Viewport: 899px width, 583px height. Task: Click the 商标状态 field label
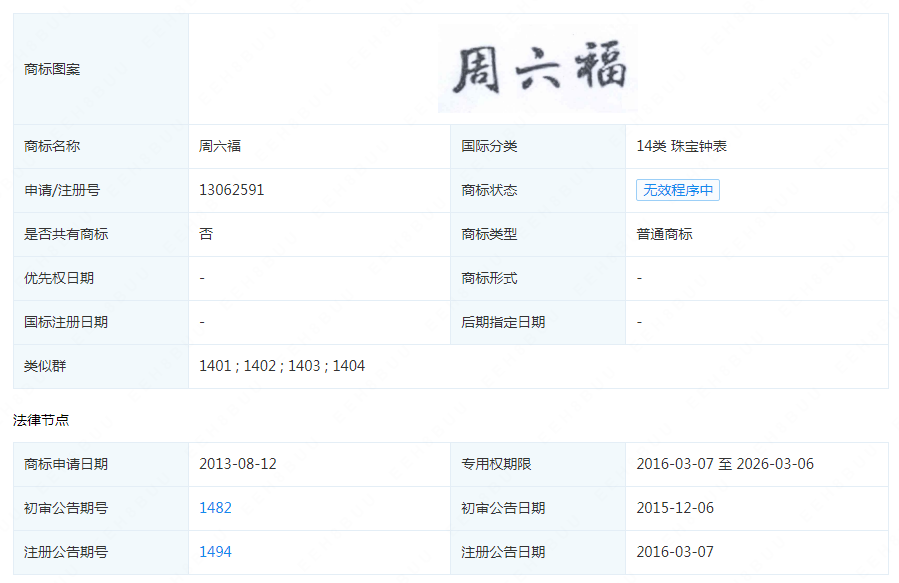click(489, 190)
